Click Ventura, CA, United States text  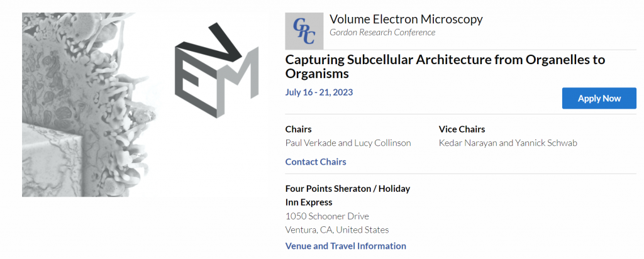coord(337,229)
